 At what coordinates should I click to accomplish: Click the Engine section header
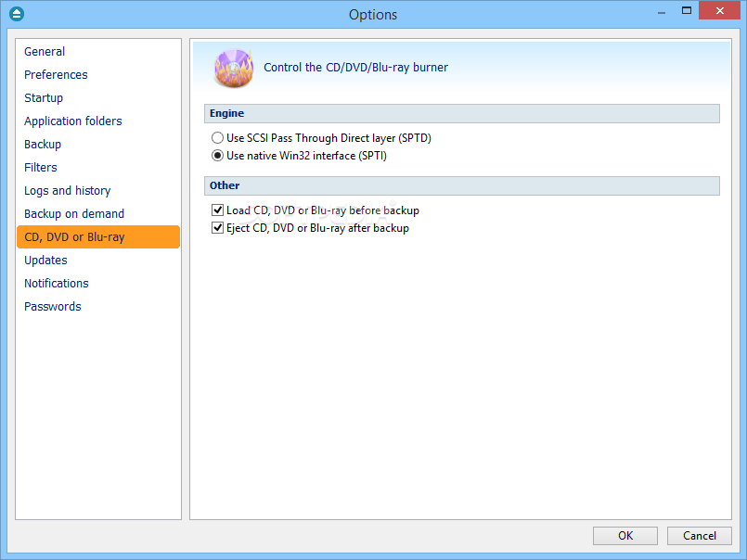461,113
